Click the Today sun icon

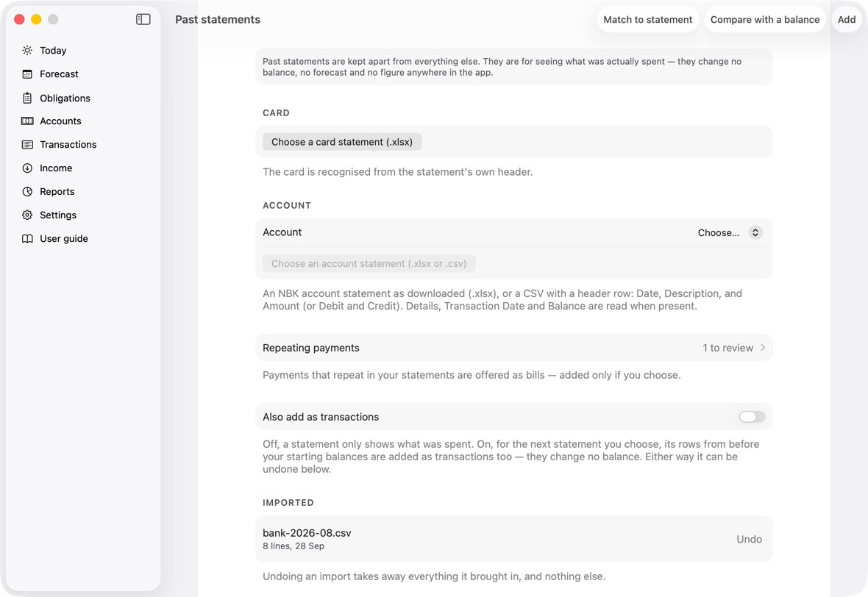27,50
